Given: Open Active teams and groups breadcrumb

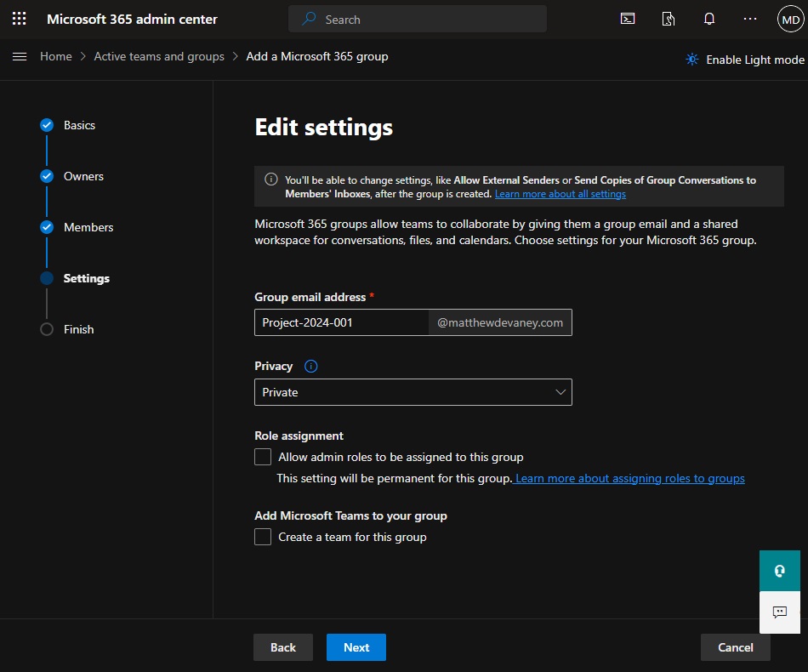Looking at the screenshot, I should 159,56.
